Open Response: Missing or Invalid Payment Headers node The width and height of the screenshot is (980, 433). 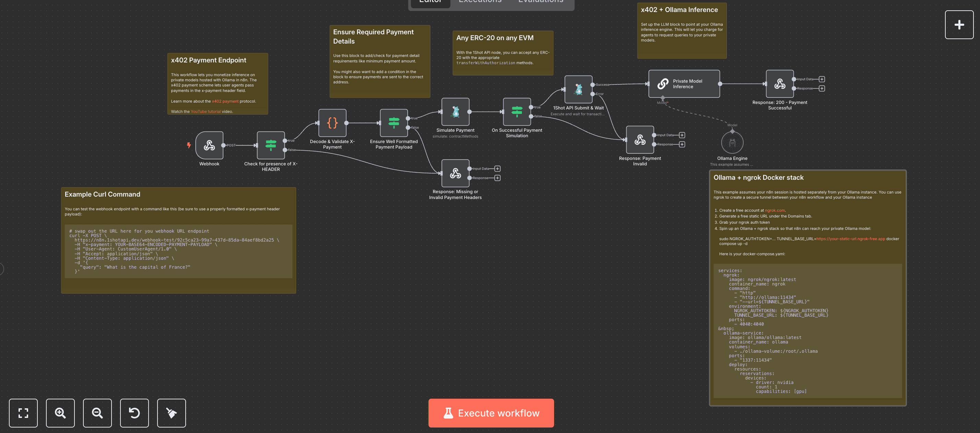[x=455, y=173]
